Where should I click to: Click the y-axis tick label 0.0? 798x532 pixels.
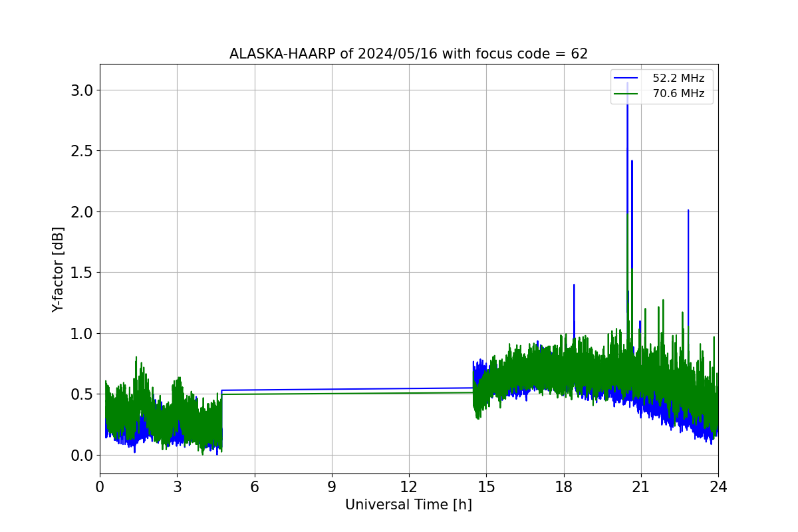coord(82,456)
